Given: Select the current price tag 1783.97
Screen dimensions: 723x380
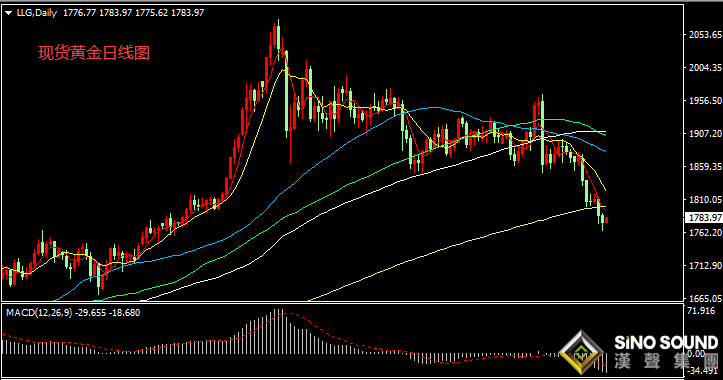Looking at the screenshot, I should pos(704,217).
